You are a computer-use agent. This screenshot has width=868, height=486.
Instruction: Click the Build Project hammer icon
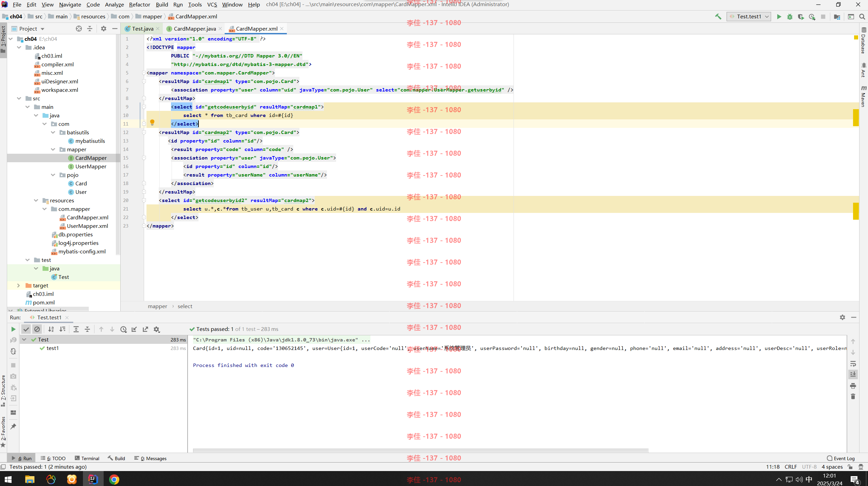[718, 16]
